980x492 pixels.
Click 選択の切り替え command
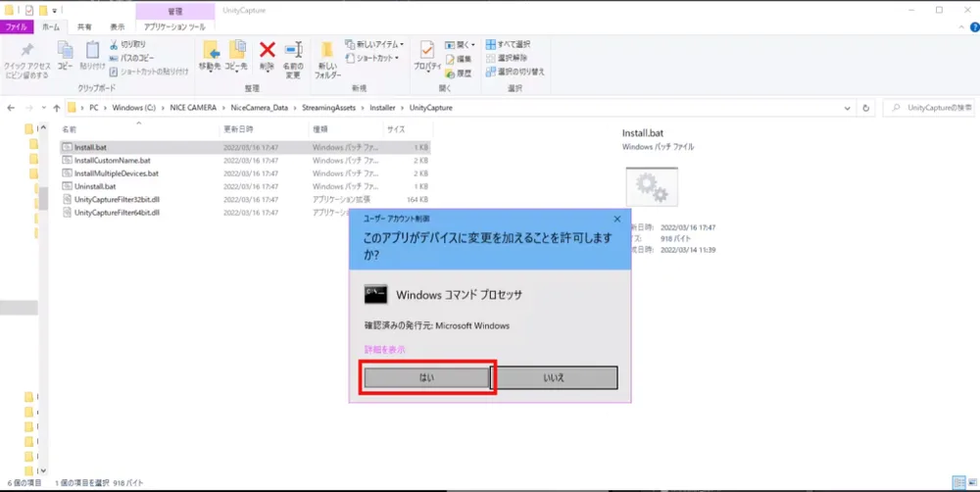pos(515,72)
